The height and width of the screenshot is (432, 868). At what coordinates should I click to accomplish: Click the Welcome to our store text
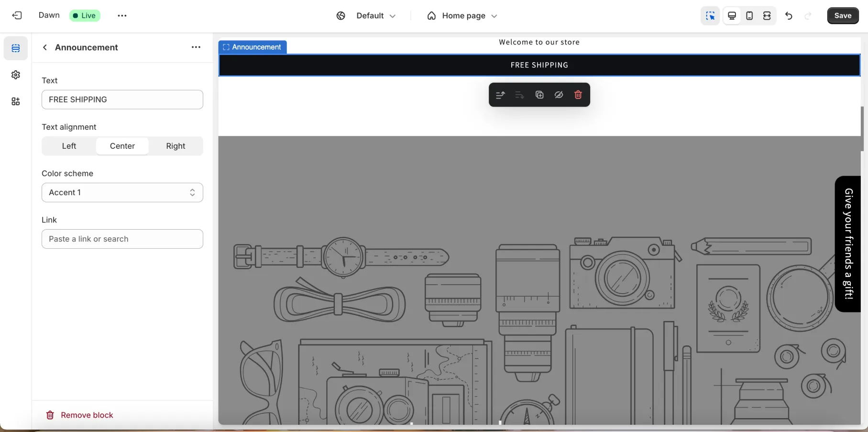pos(539,42)
